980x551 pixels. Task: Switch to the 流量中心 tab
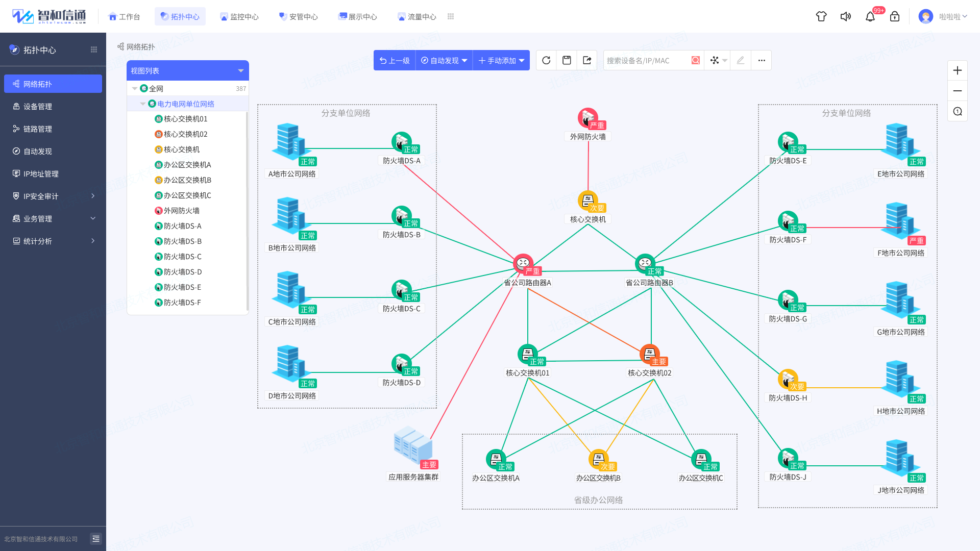[x=416, y=16]
